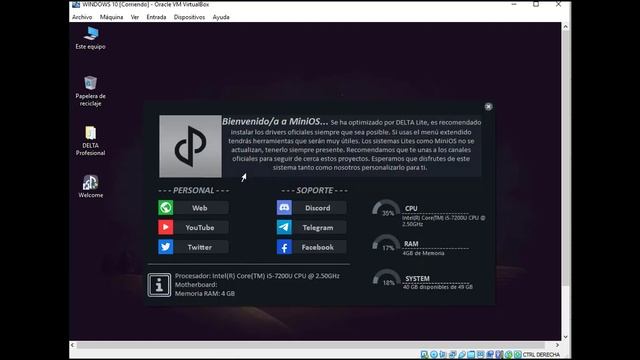Click the VirtualBox window title bar icon

76,4
